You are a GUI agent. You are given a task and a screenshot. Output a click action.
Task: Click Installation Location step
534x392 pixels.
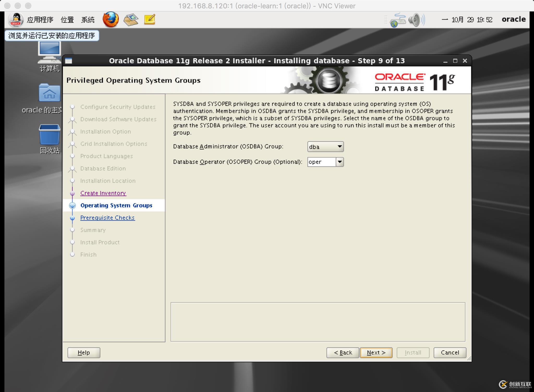pos(108,181)
